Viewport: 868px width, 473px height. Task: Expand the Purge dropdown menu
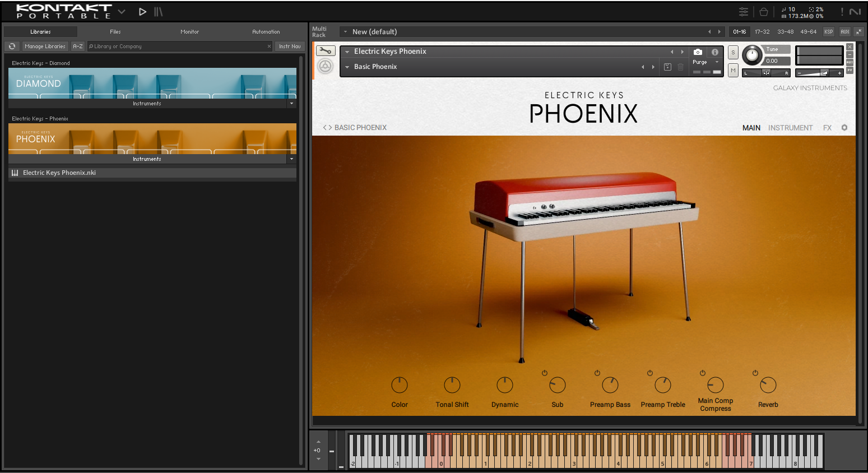pyautogui.click(x=717, y=62)
